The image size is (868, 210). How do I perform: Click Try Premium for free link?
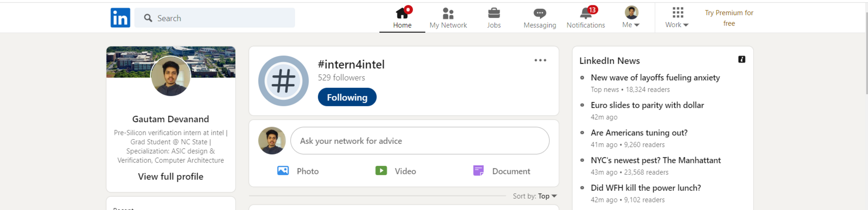[x=729, y=18]
